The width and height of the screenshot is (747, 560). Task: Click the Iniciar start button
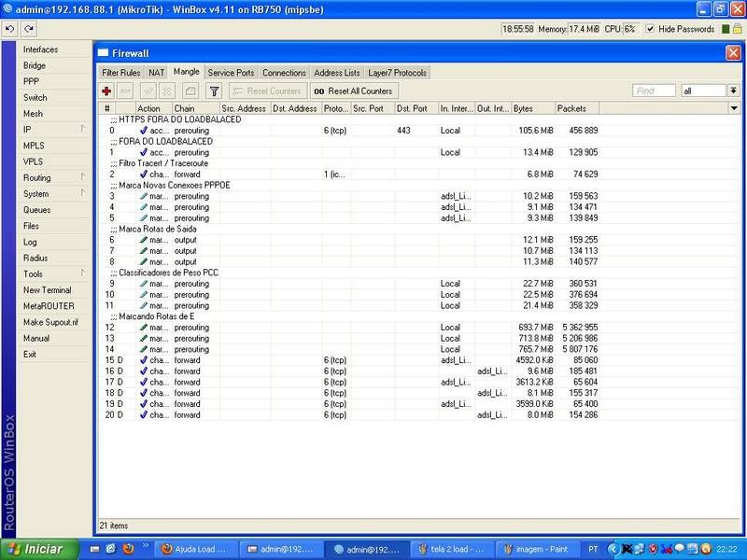36,549
